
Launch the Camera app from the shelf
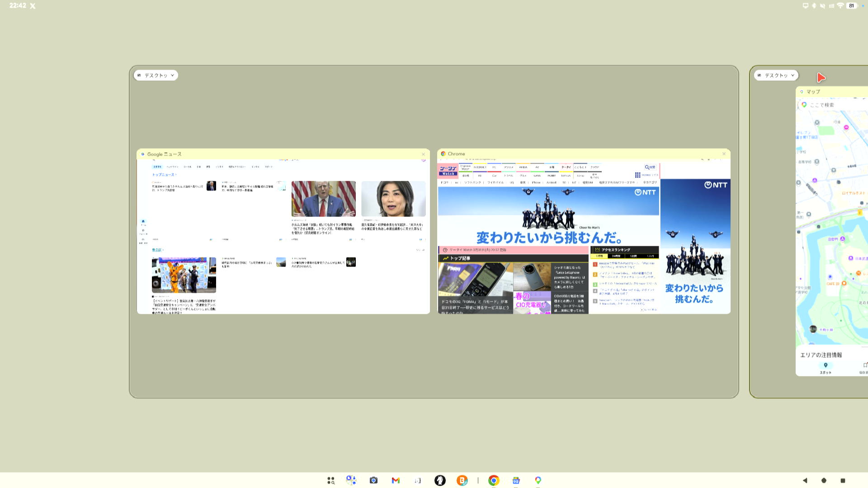(x=373, y=480)
